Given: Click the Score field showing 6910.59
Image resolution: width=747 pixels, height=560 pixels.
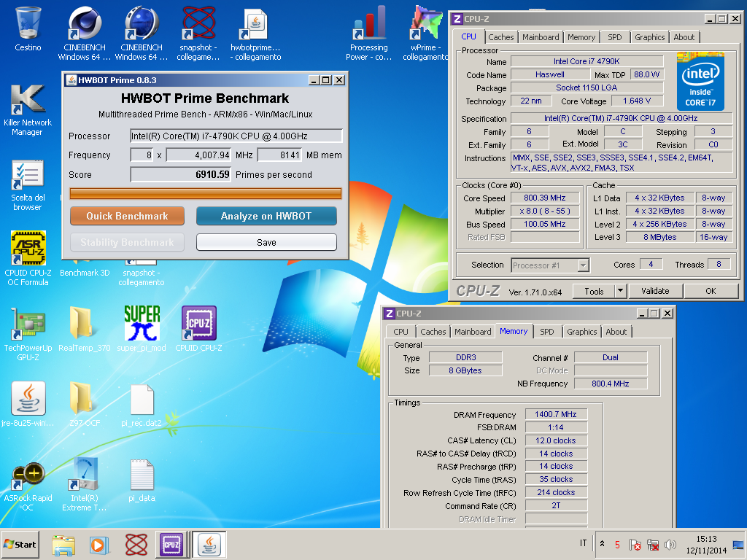Looking at the screenshot, I should tap(181, 175).
